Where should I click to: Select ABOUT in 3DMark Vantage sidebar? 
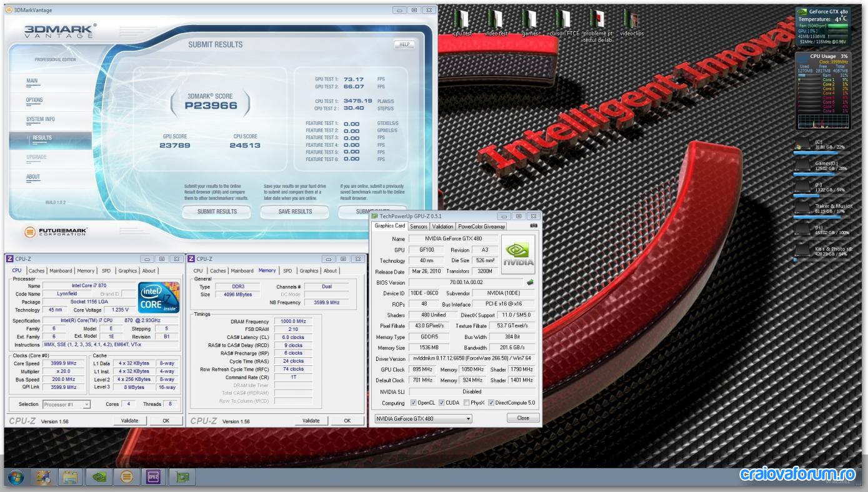tap(33, 177)
